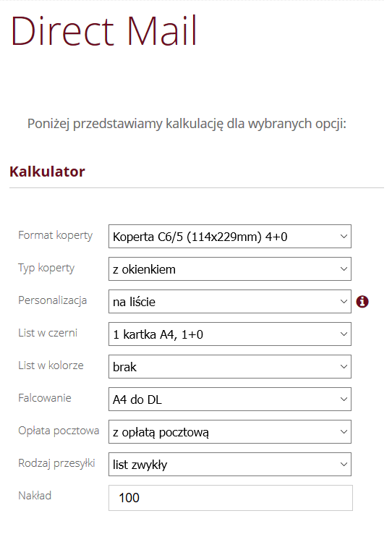This screenshot has height=558, width=392.
Task: Click the Opłata pocztowa label
Action: [x=59, y=431]
